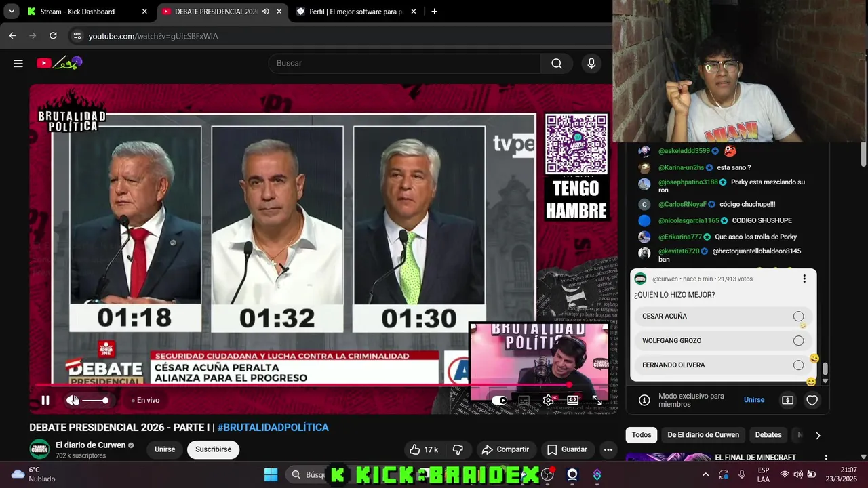Click Unirse link in members-only chat notice
This screenshot has width=868, height=488.
(754, 400)
